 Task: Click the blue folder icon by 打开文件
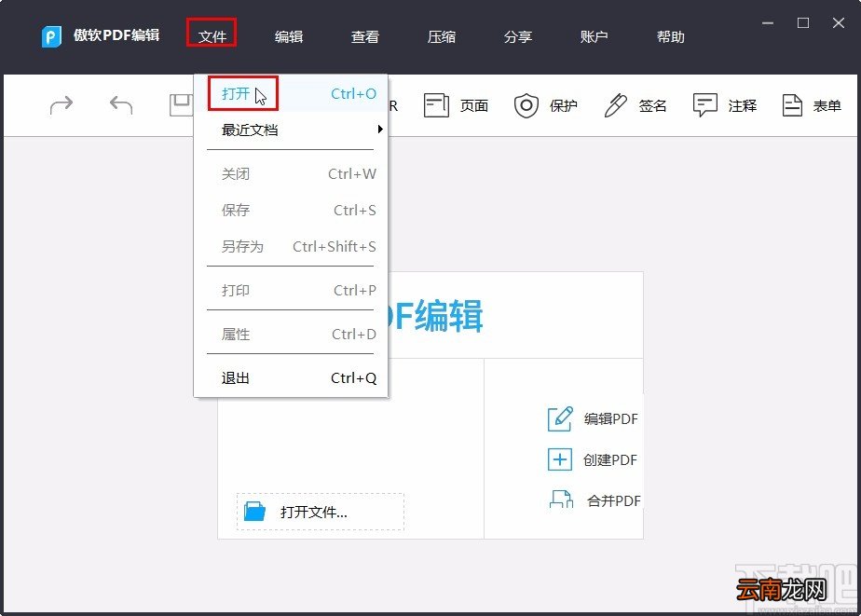click(x=254, y=511)
